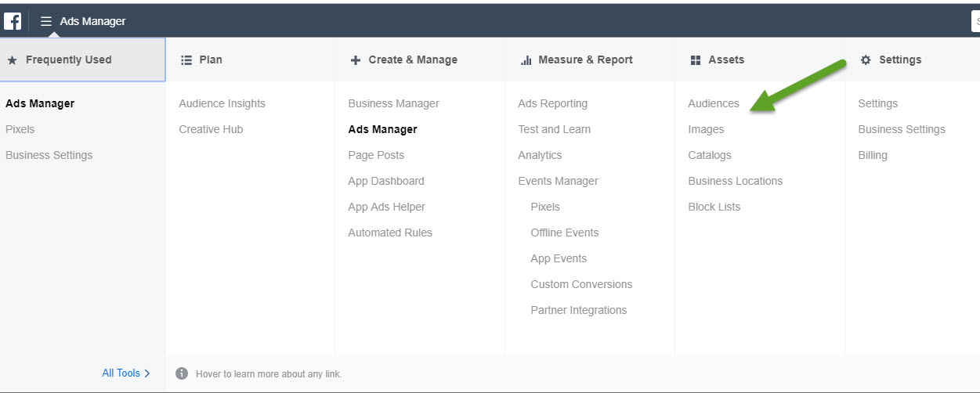
Task: Click the Assets grid icon
Action: click(696, 59)
